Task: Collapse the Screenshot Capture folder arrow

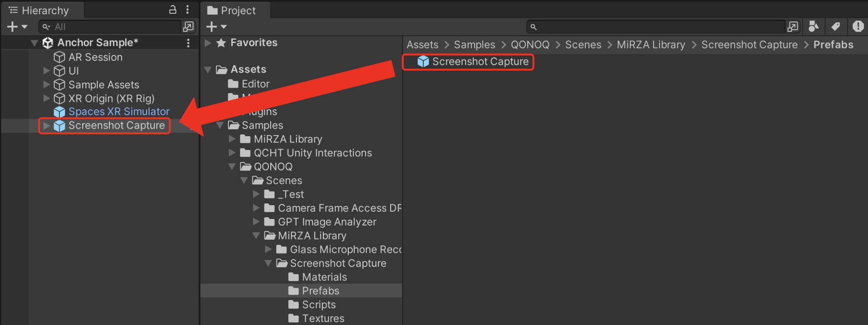Action: click(x=268, y=263)
